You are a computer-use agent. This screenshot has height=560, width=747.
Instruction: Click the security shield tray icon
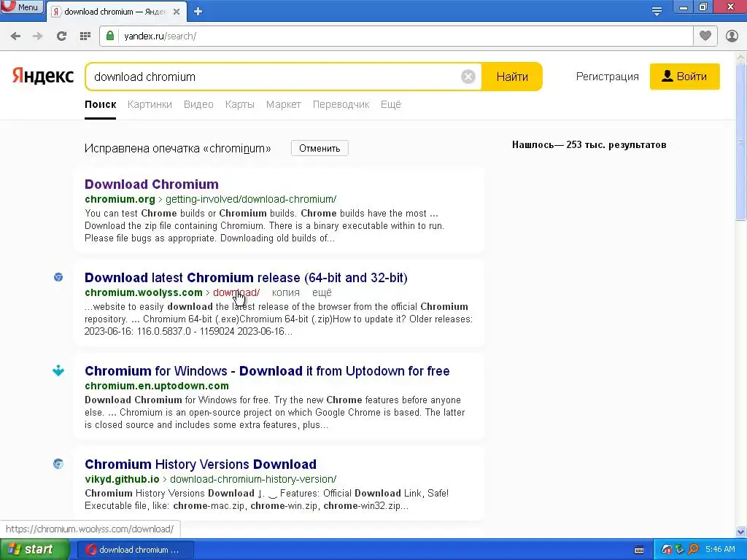click(666, 550)
